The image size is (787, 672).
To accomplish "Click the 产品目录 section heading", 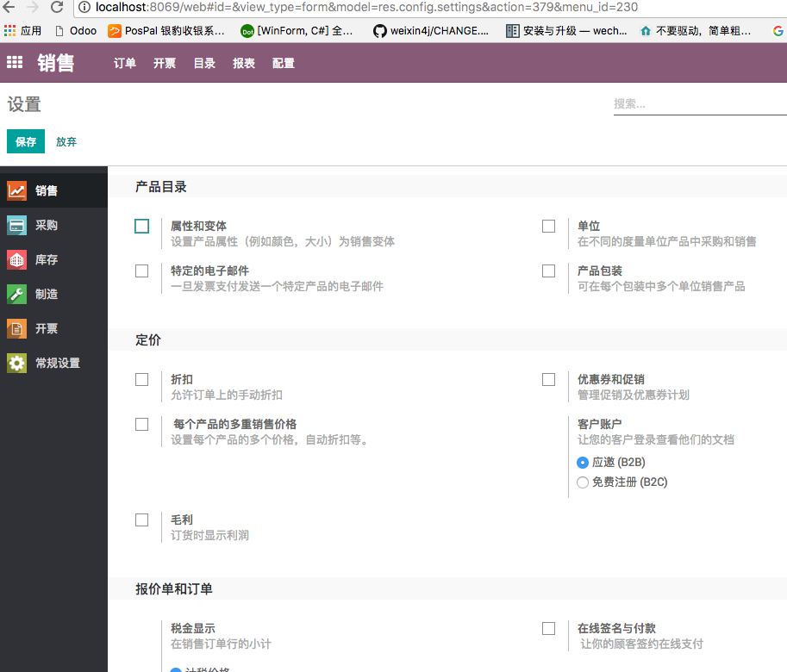I will point(161,187).
